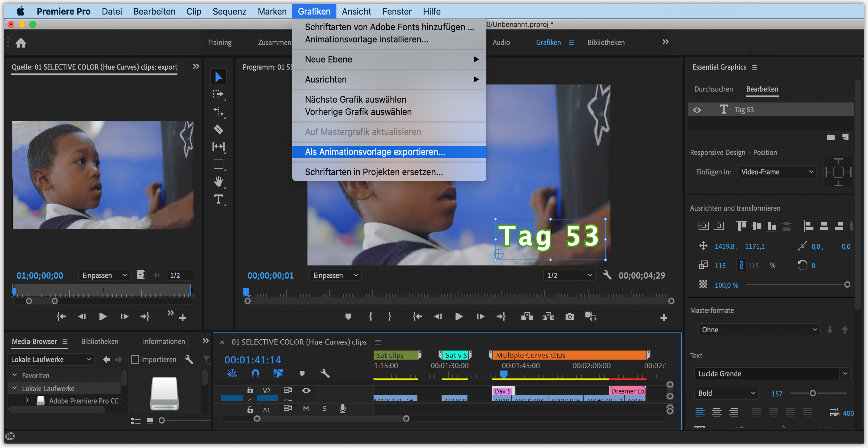Toggle timeline snapping magnet icon
Viewport: 868px width, 448px height.
pyautogui.click(x=255, y=373)
